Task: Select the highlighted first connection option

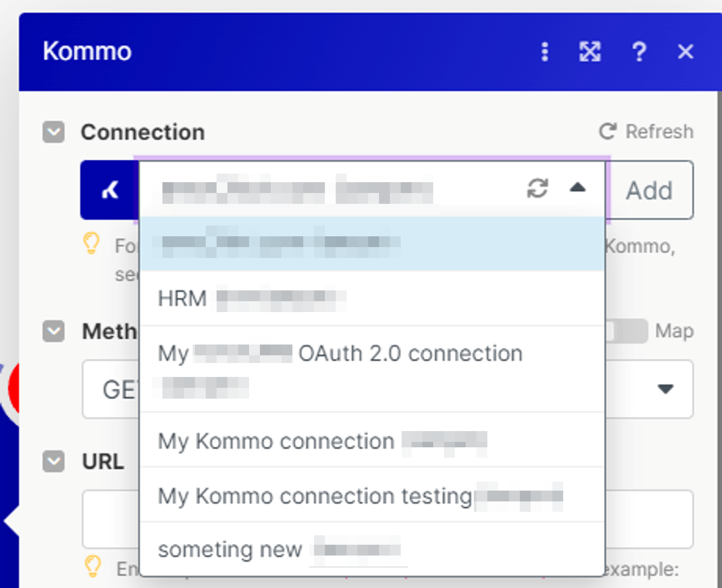Action: pyautogui.click(x=372, y=243)
